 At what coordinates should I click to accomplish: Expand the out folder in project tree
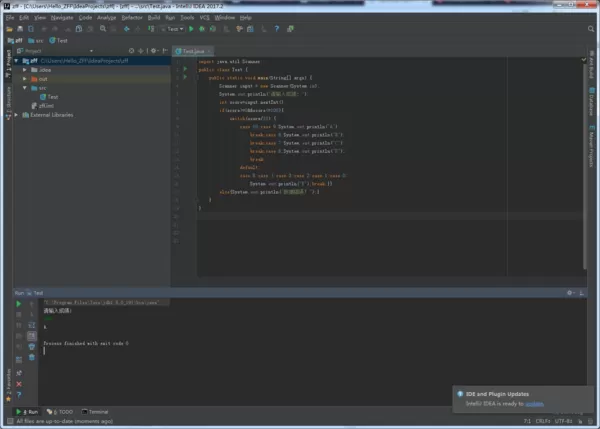[x=24, y=79]
